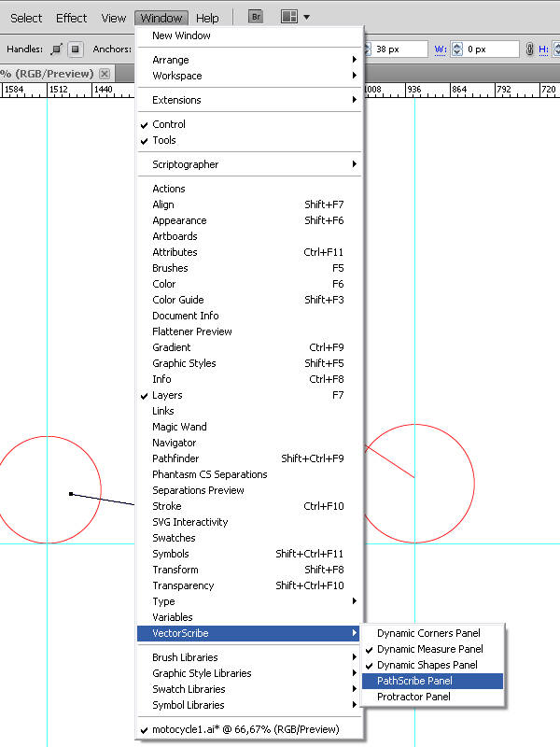Open the Color panel
560x747 pixels.
[249, 284]
